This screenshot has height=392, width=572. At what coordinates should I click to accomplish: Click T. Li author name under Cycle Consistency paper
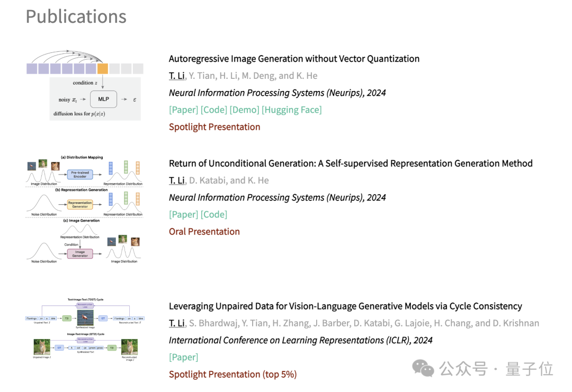point(177,323)
